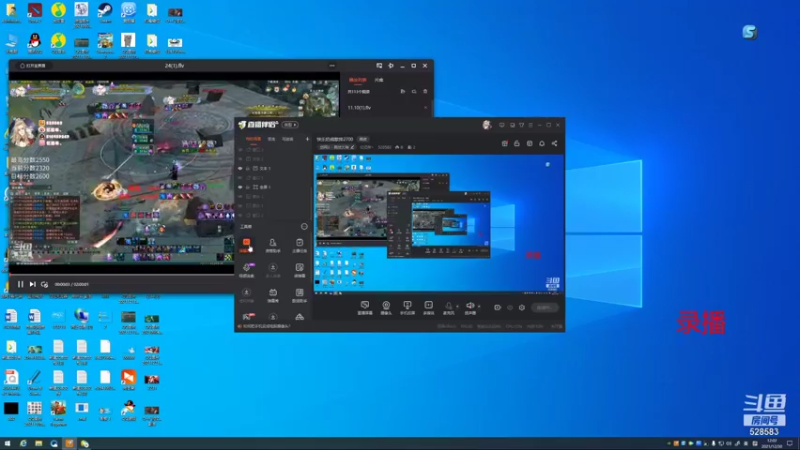Open the bell notification icon in Douyu header
This screenshot has width=800, height=450.
542,143
